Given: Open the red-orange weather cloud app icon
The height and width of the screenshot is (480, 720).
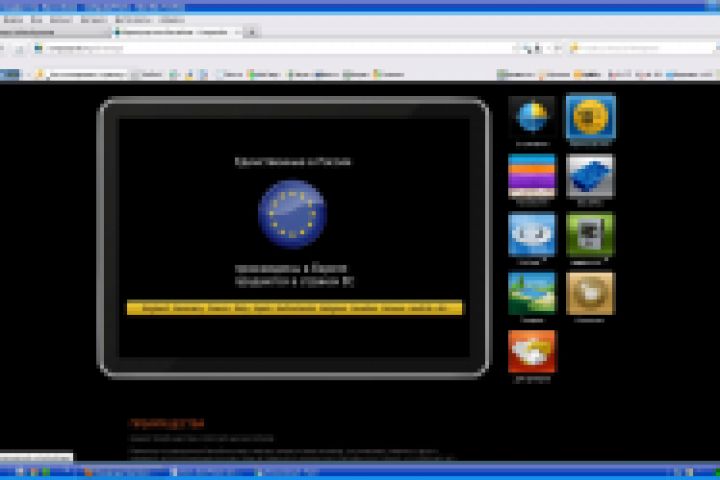Looking at the screenshot, I should tap(532, 351).
